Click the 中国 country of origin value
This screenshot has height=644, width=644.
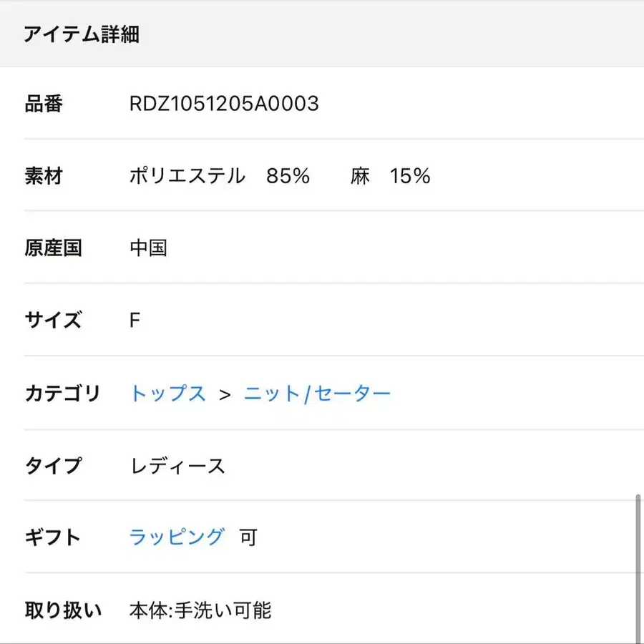click(148, 248)
